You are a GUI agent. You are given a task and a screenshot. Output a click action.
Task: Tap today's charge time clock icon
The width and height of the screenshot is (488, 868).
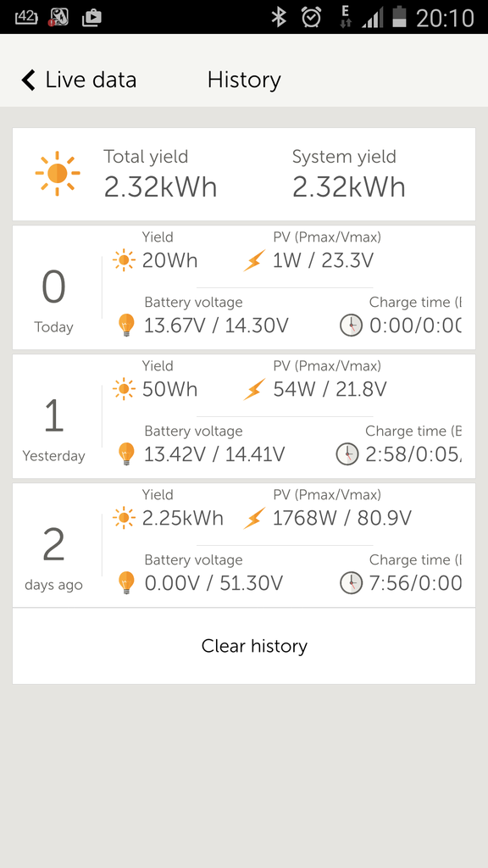tap(351, 325)
